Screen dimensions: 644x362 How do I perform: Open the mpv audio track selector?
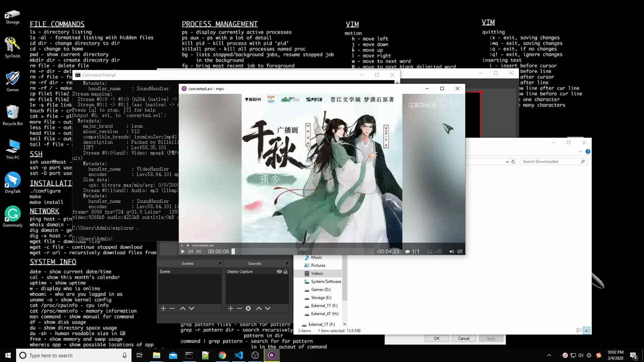(412, 251)
